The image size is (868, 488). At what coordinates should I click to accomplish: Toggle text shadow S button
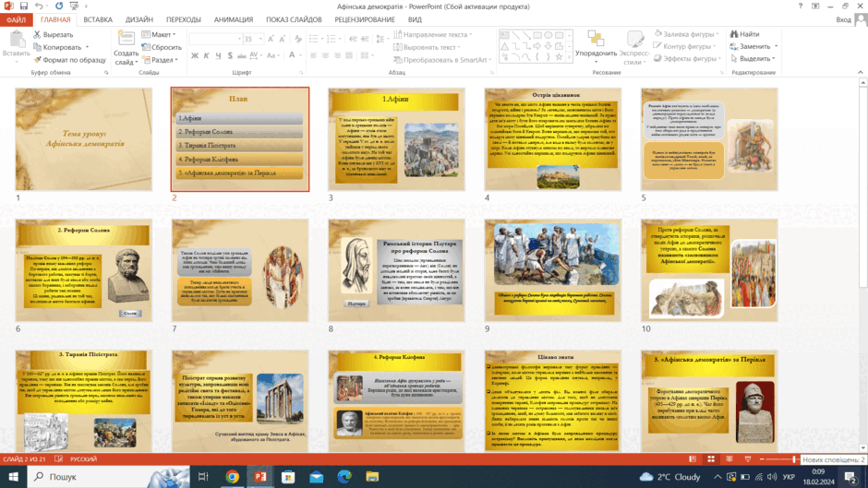(230, 55)
